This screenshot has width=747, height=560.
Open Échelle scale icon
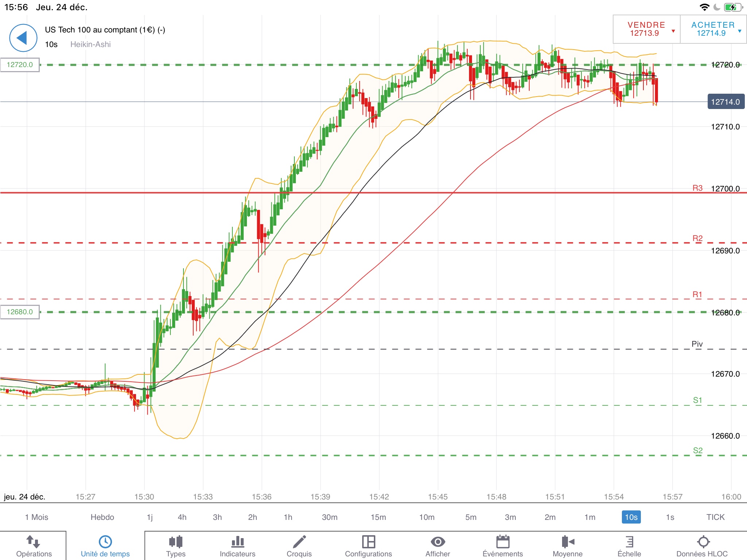click(629, 542)
